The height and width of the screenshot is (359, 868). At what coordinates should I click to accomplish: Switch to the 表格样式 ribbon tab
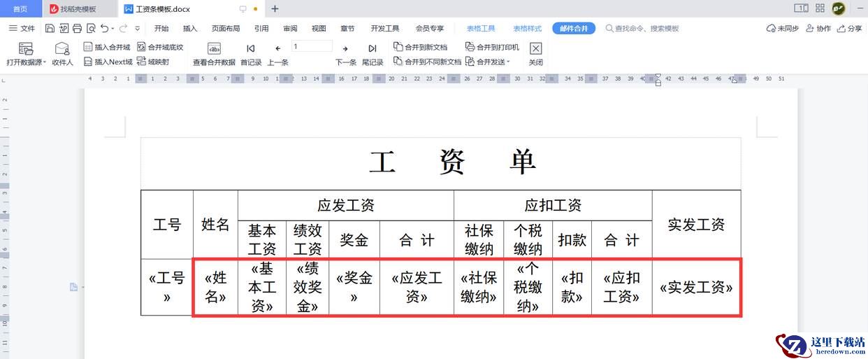(x=528, y=29)
